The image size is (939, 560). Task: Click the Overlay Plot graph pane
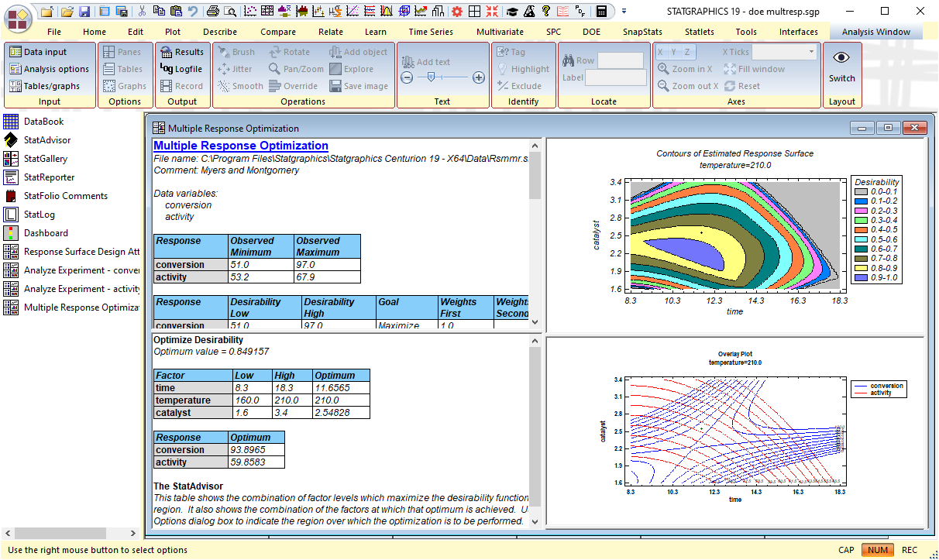pos(735,432)
